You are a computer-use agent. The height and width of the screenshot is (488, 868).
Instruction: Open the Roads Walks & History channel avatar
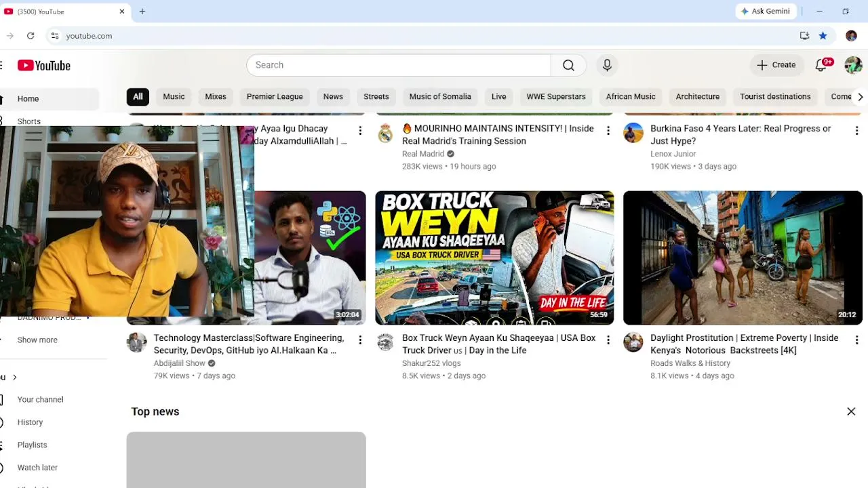click(x=633, y=342)
